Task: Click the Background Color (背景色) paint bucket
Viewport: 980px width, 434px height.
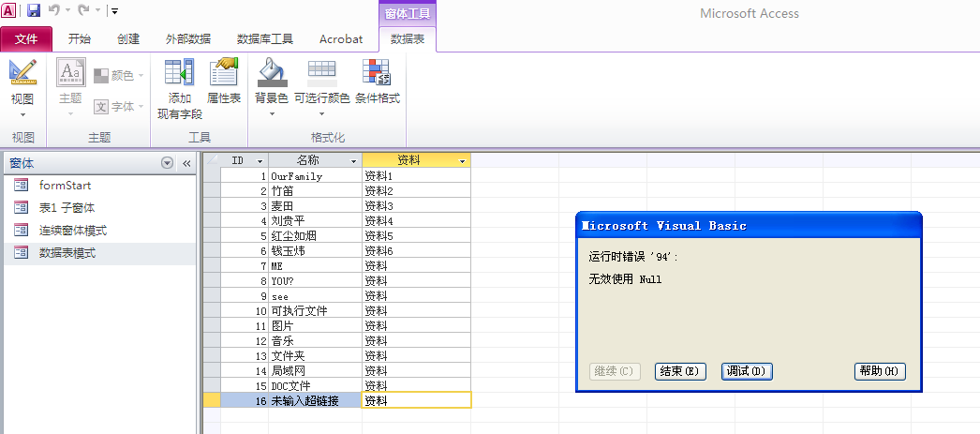Action: pyautogui.click(x=272, y=73)
